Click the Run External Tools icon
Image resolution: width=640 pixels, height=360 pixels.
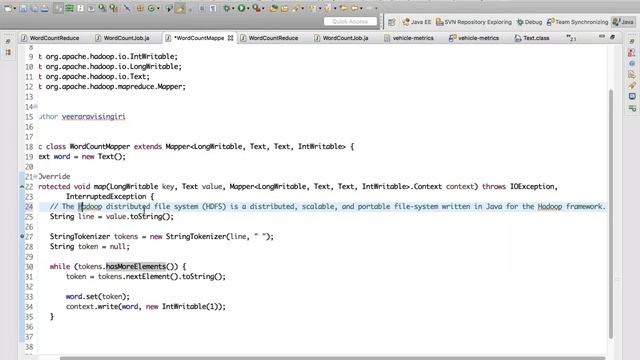point(257,8)
